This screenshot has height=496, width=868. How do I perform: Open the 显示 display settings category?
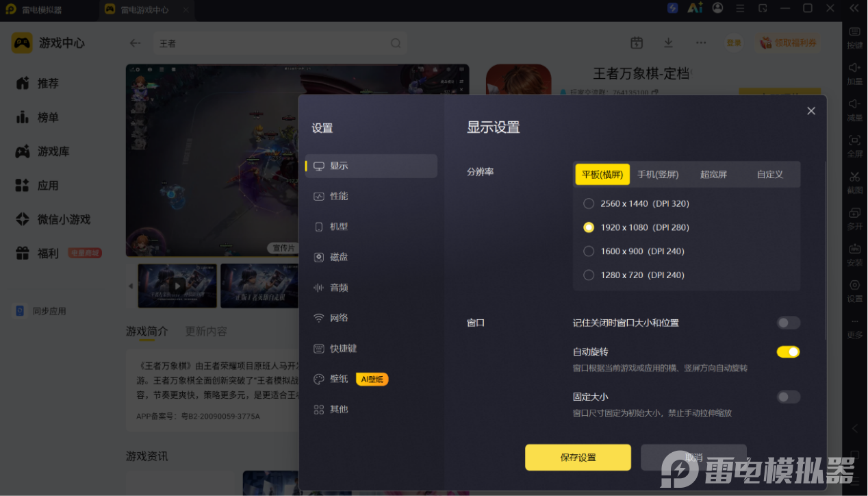pos(371,166)
